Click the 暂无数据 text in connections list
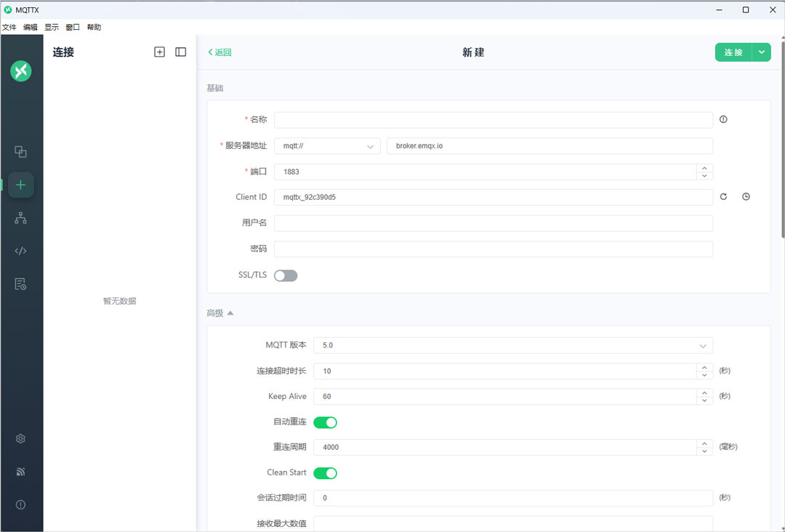The width and height of the screenshot is (785, 532). 120,301
